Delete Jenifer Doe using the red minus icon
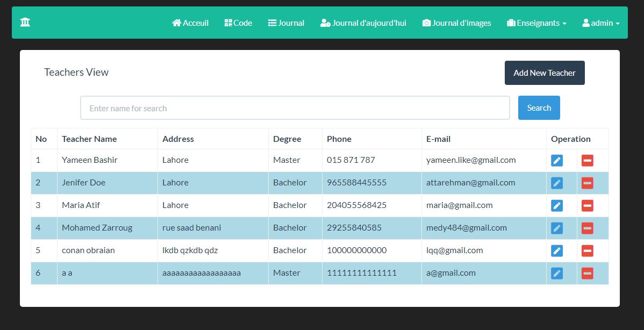The height and width of the screenshot is (330, 644). (588, 183)
